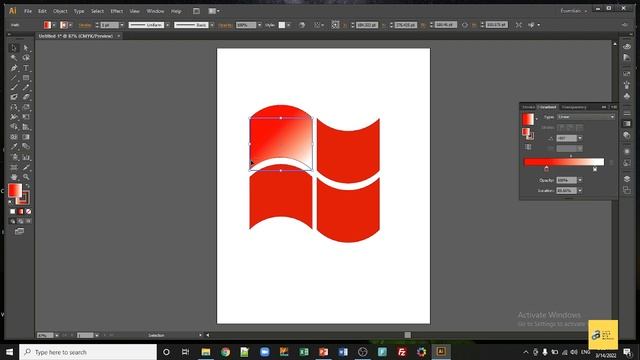The width and height of the screenshot is (640, 360).
Task: Click the Location value field in Gradient panel
Action: 567,191
